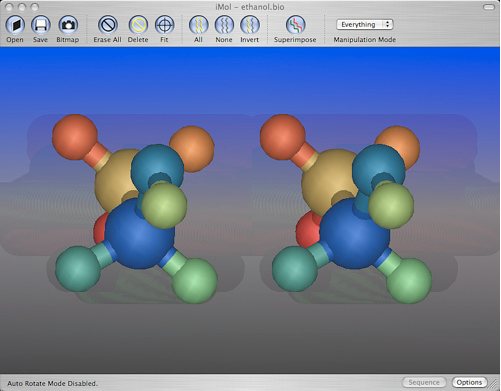Click the Save toolbar icon

click(x=41, y=25)
